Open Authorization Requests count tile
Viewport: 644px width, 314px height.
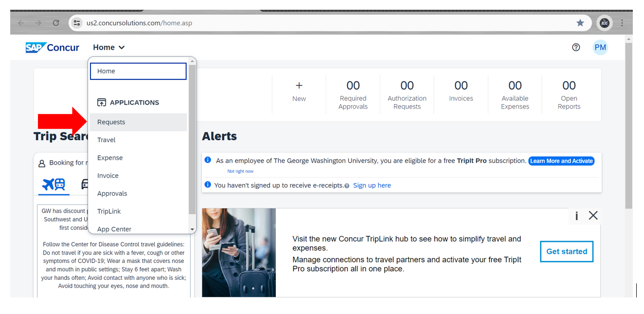(407, 95)
